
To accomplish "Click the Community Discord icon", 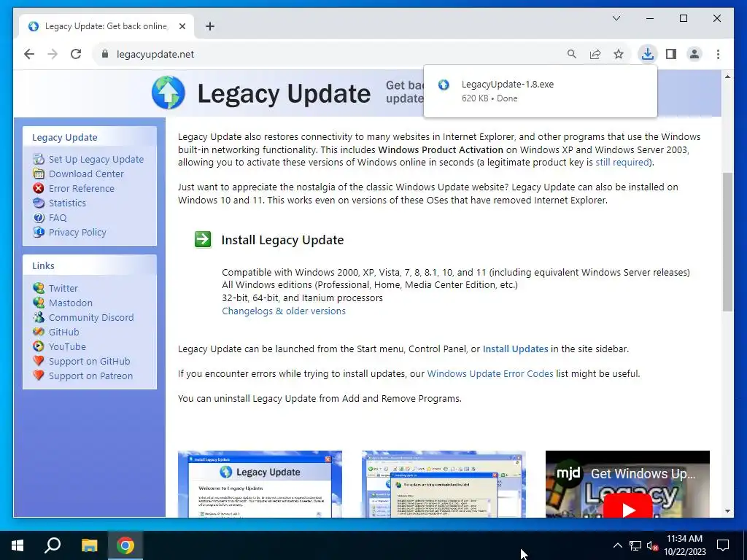I will pos(39,317).
